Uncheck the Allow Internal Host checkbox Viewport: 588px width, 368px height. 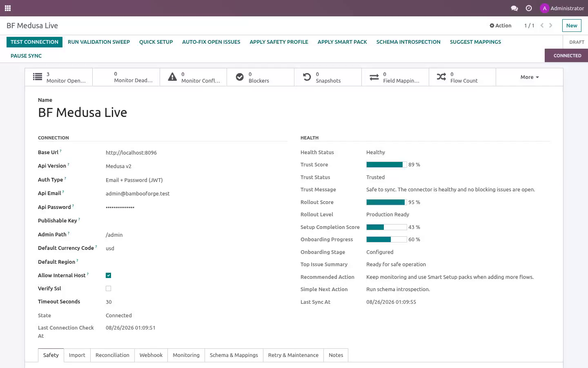point(108,275)
